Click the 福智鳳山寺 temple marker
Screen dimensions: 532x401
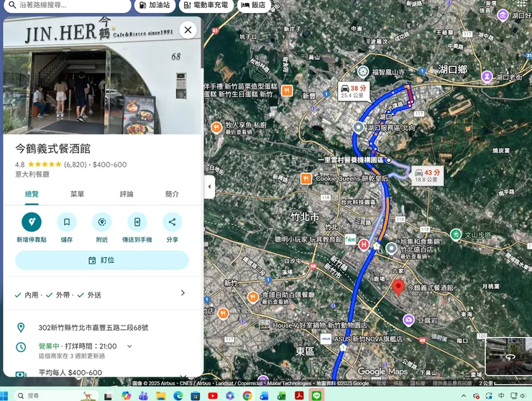click(x=363, y=72)
